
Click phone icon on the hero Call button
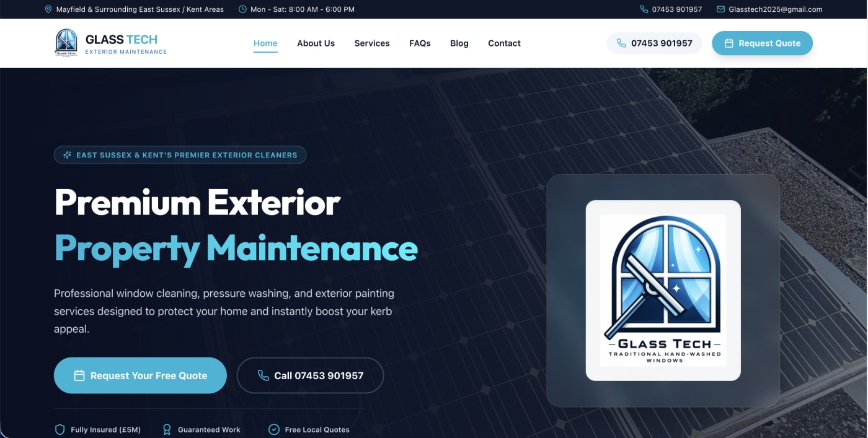(x=263, y=375)
